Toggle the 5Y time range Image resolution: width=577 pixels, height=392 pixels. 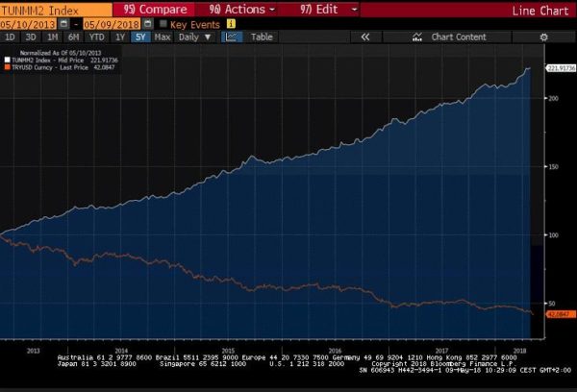coord(140,37)
